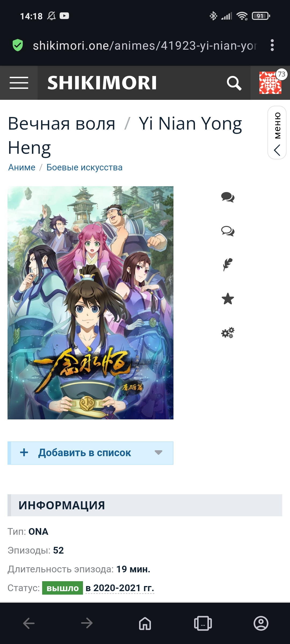The height and width of the screenshot is (644, 290).
Task: Open the Shikimori hamburger menu
Action: [19, 83]
